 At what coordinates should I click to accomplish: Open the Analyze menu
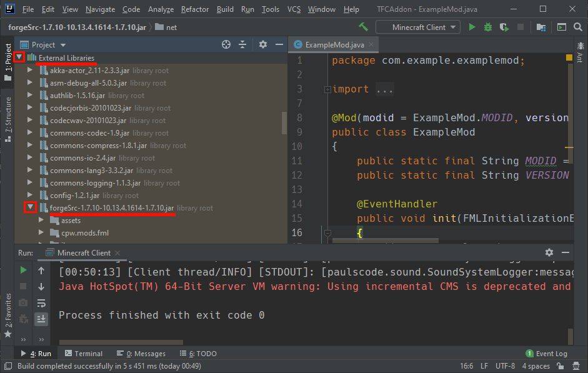161,9
